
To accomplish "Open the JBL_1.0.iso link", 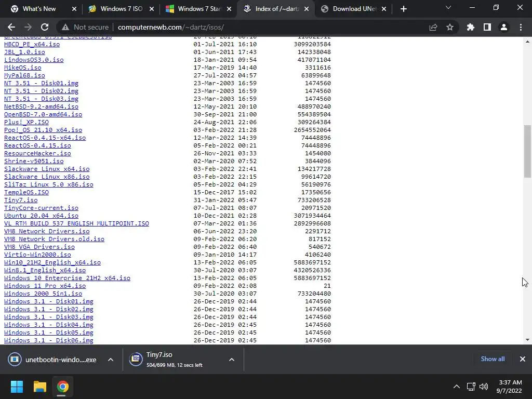I will pos(24,52).
